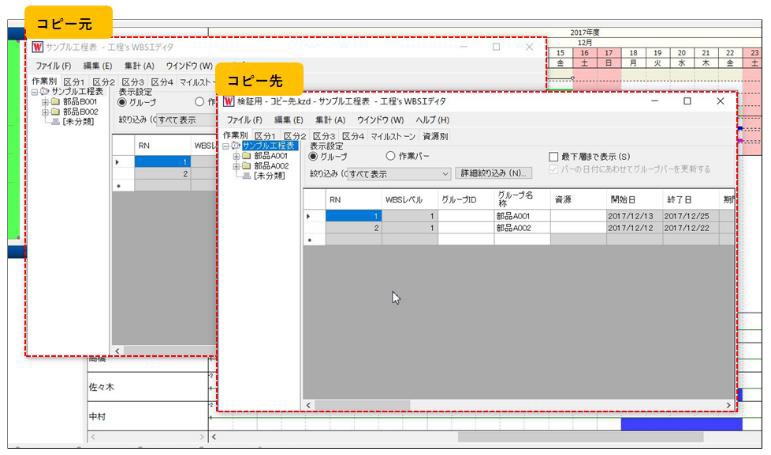The width and height of the screenshot is (771, 455).
Task: Click the app icon in the コピー先.kzd title bar
Action: [x=228, y=102]
